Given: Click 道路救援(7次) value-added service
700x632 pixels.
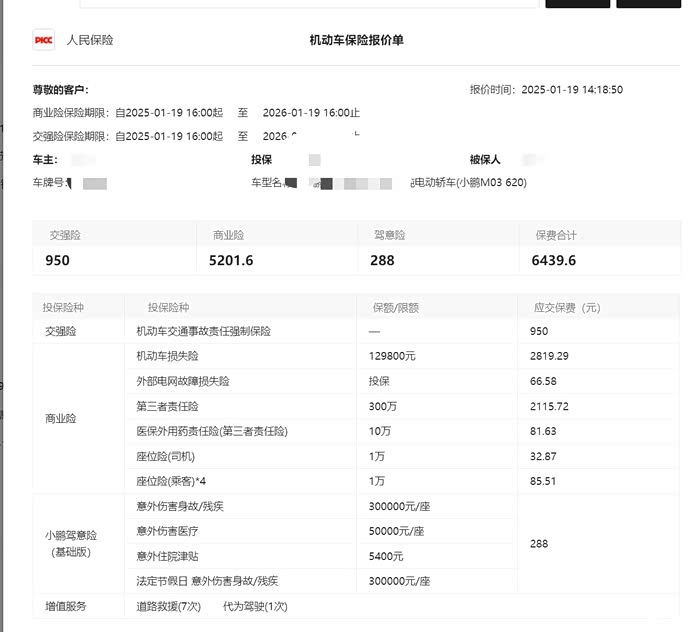Looking at the screenshot, I should (169, 606).
